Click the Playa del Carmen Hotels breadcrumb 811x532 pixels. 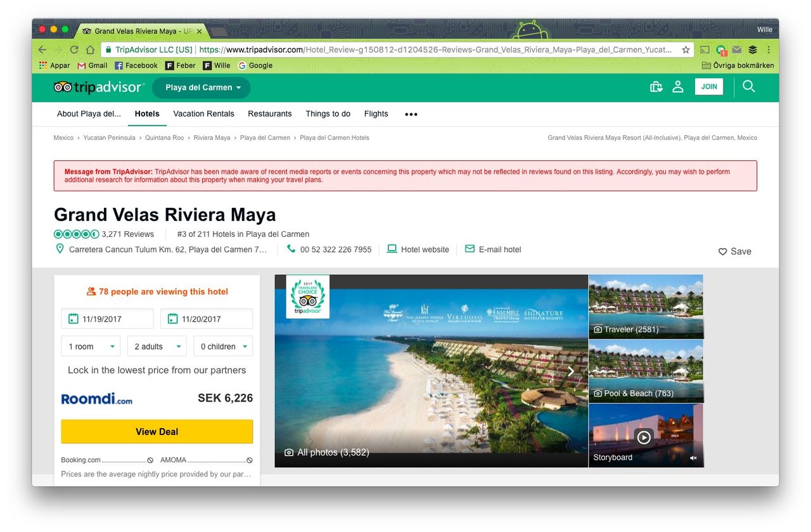pos(335,137)
